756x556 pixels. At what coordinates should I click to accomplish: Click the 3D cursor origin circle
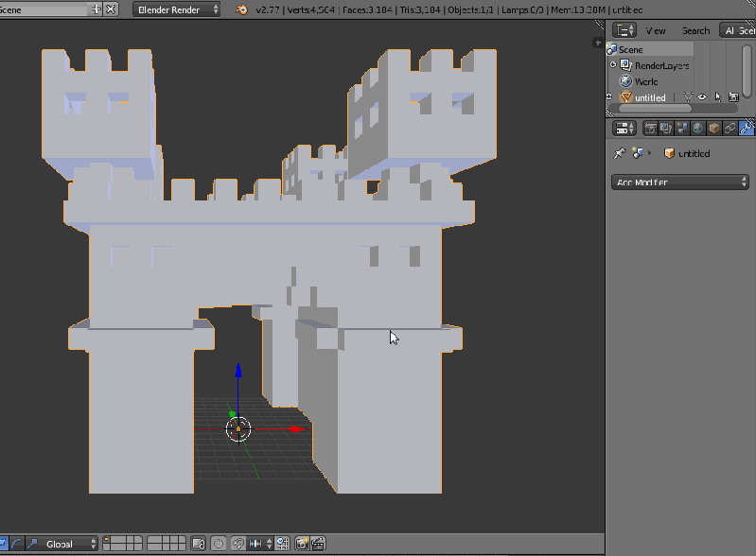238,428
